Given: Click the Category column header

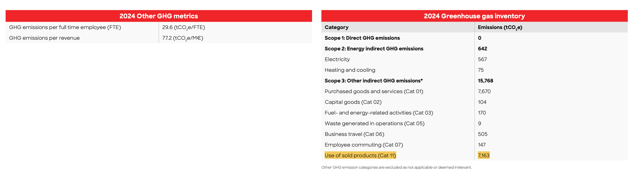Looking at the screenshot, I should point(336,27).
